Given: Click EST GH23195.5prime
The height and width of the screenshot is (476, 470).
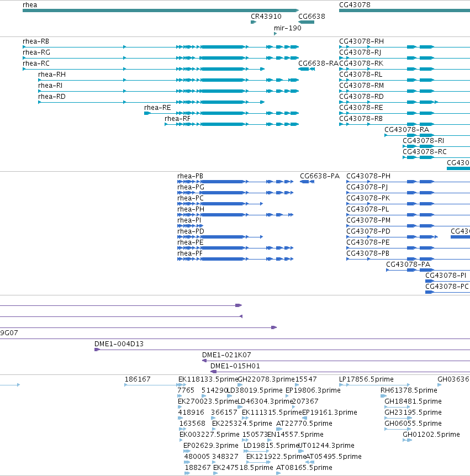Looking at the screenshot, I should coord(398,418).
